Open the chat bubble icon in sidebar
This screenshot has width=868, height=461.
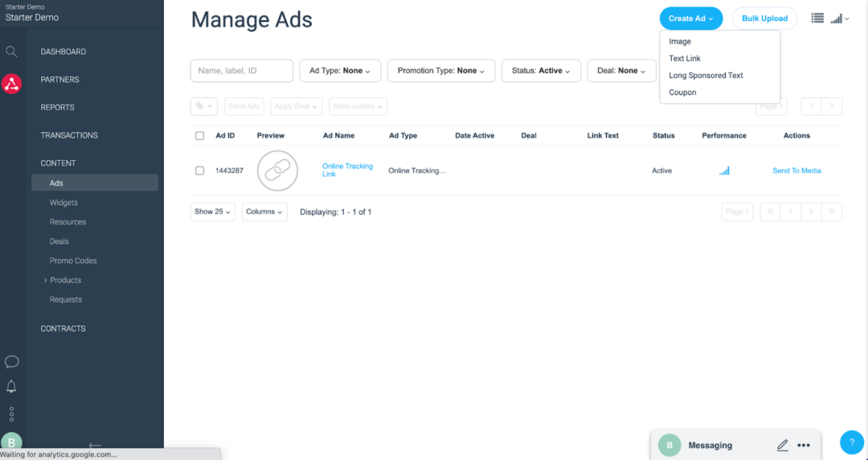(11, 361)
